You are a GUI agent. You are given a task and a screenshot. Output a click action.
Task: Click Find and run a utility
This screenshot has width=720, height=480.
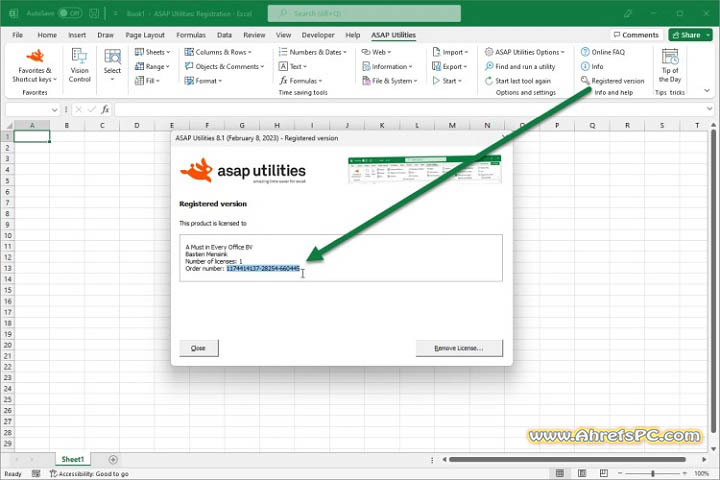point(520,67)
